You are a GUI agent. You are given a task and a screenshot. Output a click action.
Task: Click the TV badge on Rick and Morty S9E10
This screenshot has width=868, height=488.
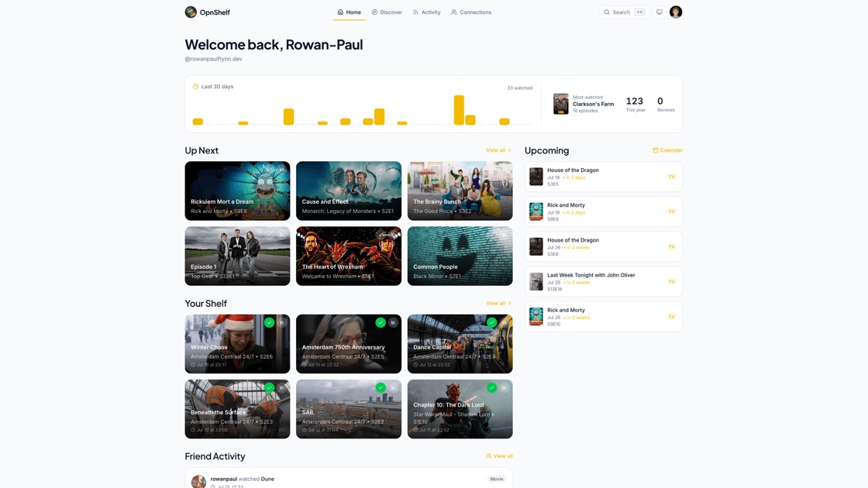coord(671,317)
